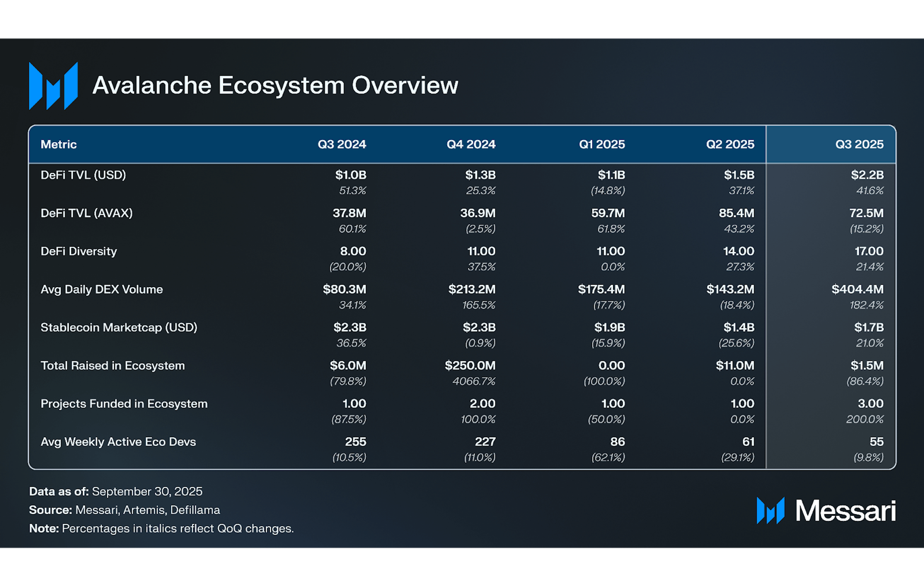Image resolution: width=924 pixels, height=586 pixels.
Task: Click the Messari logo icon at bottom right
Action: (770, 511)
